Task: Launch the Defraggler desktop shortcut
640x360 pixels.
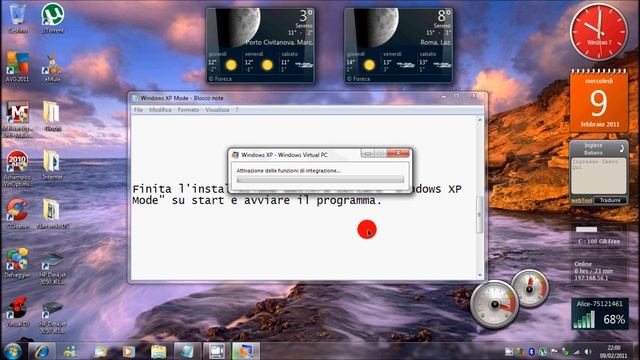Action: coord(17,263)
